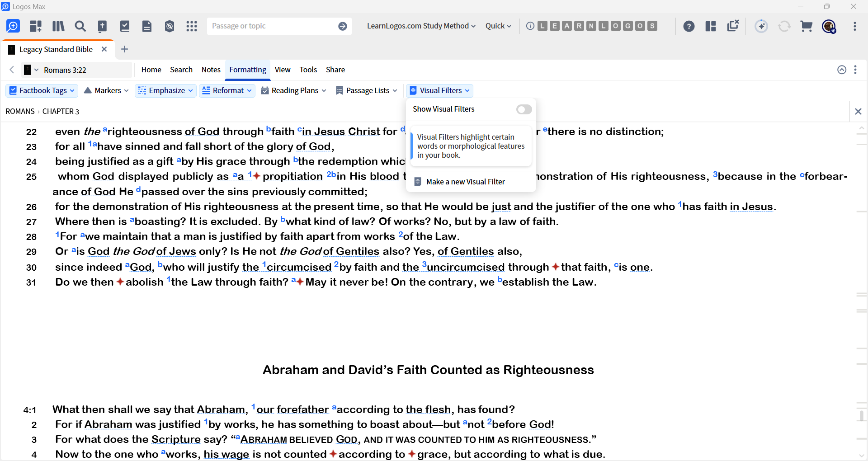Click the first L tile in LEARNLOGOS strip
This screenshot has height=461, width=868.
tap(543, 26)
